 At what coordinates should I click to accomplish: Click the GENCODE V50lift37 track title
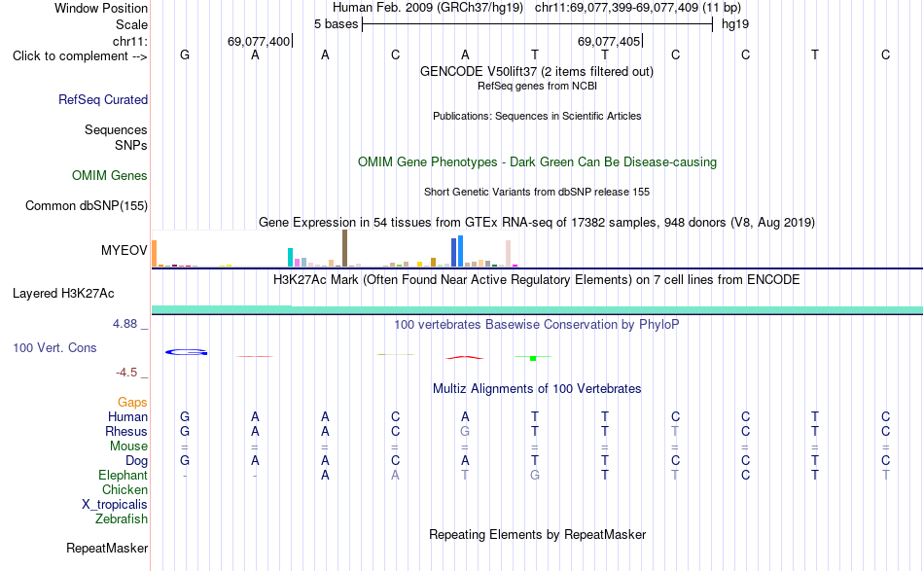[537, 71]
